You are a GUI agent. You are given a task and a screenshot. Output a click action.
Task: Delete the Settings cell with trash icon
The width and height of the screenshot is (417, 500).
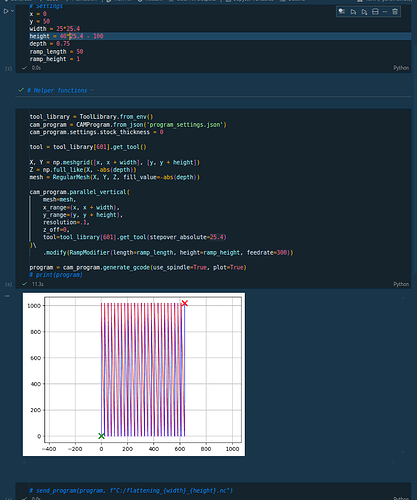(x=395, y=12)
